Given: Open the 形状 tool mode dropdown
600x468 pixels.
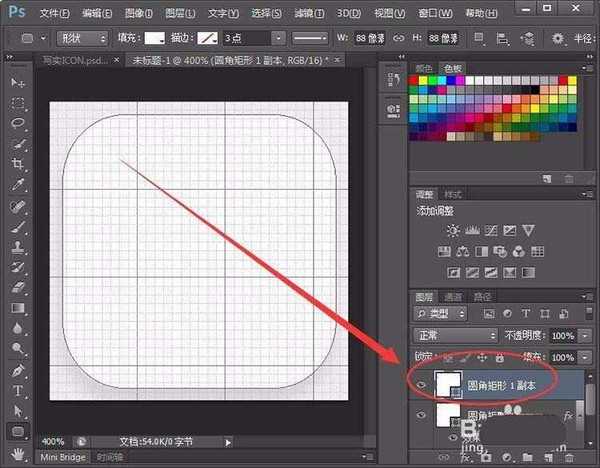Looking at the screenshot, I should point(85,38).
